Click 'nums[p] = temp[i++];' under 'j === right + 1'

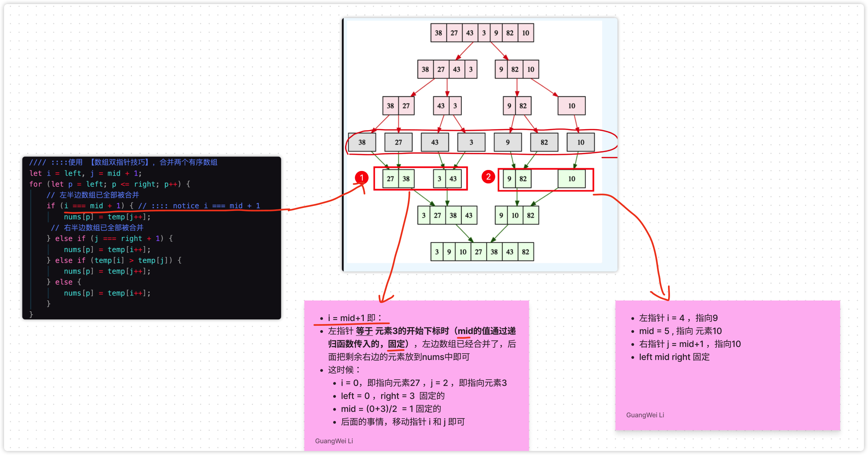pyautogui.click(x=107, y=250)
